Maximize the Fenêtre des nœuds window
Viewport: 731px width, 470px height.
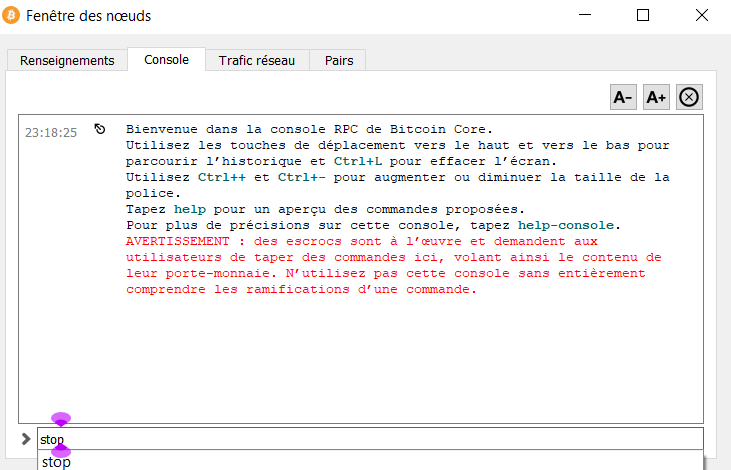[643, 15]
